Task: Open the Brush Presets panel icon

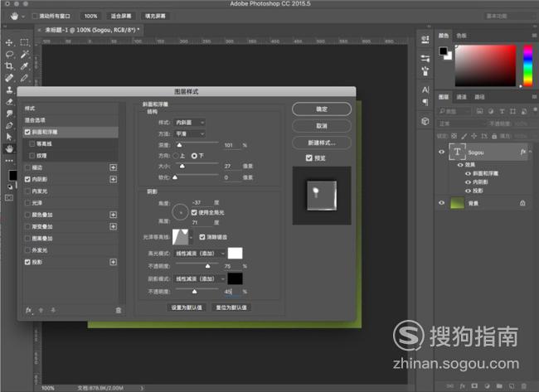Action: click(425, 70)
